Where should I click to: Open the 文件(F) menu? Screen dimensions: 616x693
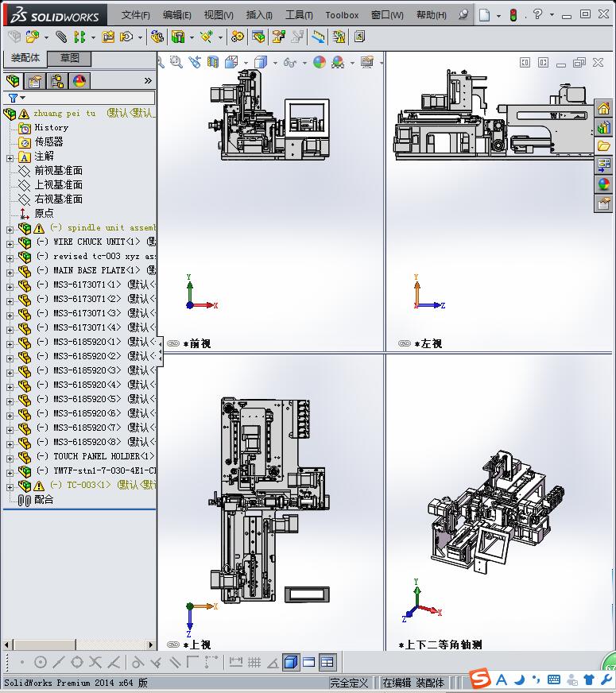136,15
